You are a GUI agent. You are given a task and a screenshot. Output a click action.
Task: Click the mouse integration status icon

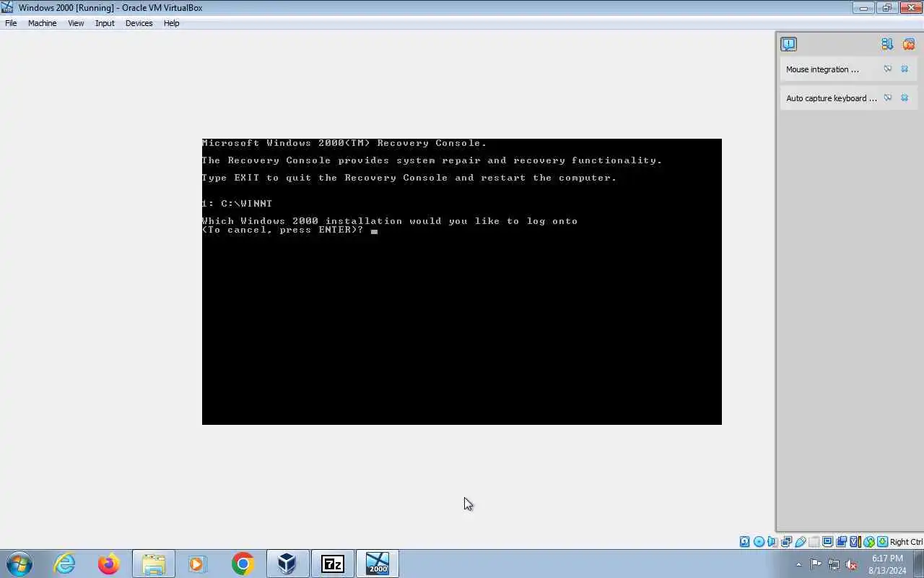[869, 542]
